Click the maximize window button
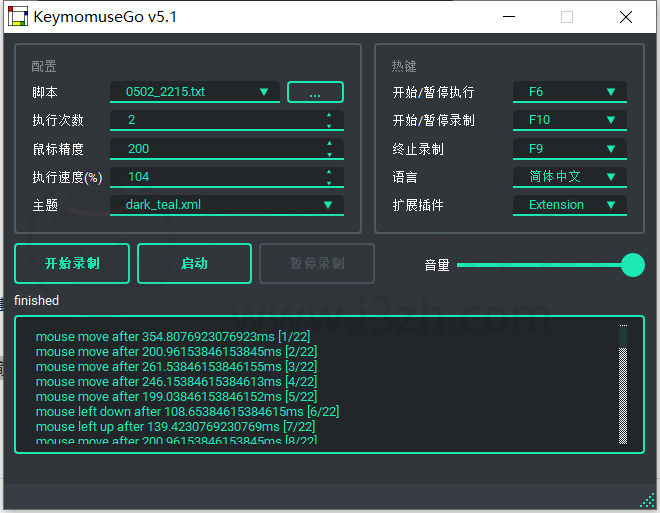Image resolution: width=660 pixels, height=513 pixels. [x=567, y=17]
